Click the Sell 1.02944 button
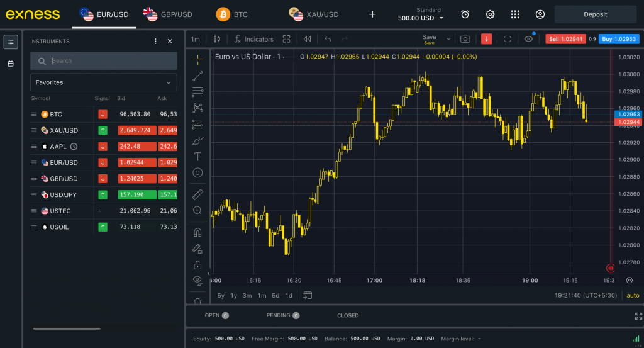The height and width of the screenshot is (348, 644). (x=565, y=39)
